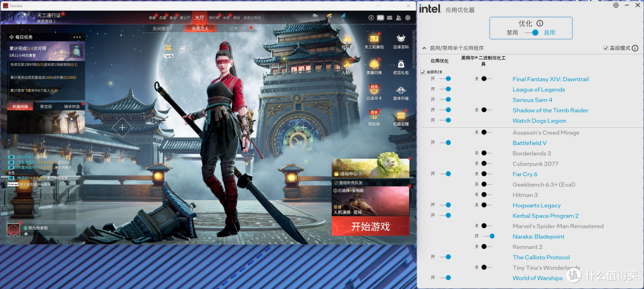Viewport: 644px width, 289px height.
Task: Switch to 英雄 tab in Naraka top bar
Action: click(153, 18)
